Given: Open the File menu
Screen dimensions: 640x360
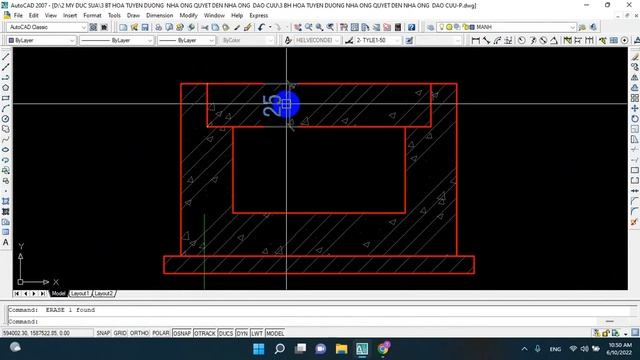Looking at the screenshot, I should [18, 16].
